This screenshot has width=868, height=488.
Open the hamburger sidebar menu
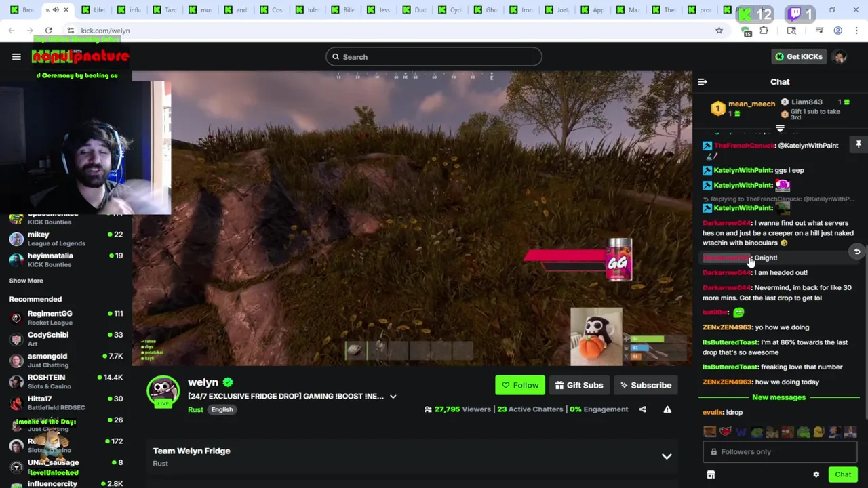[x=16, y=57]
